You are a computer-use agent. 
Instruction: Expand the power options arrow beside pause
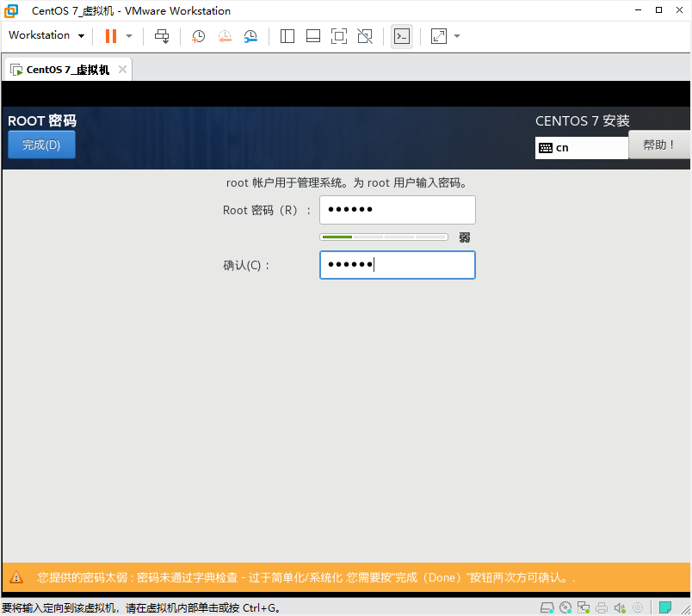pos(129,36)
